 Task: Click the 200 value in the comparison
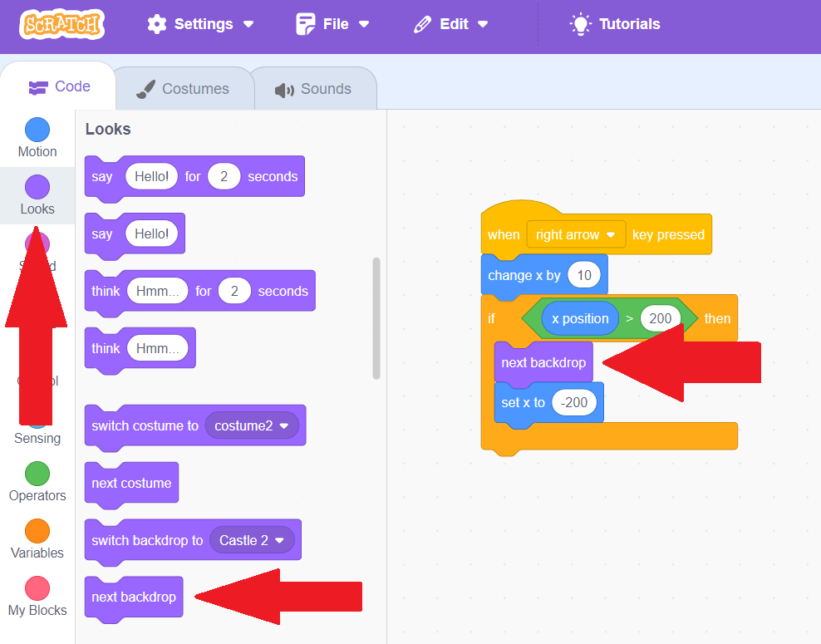[x=661, y=318]
